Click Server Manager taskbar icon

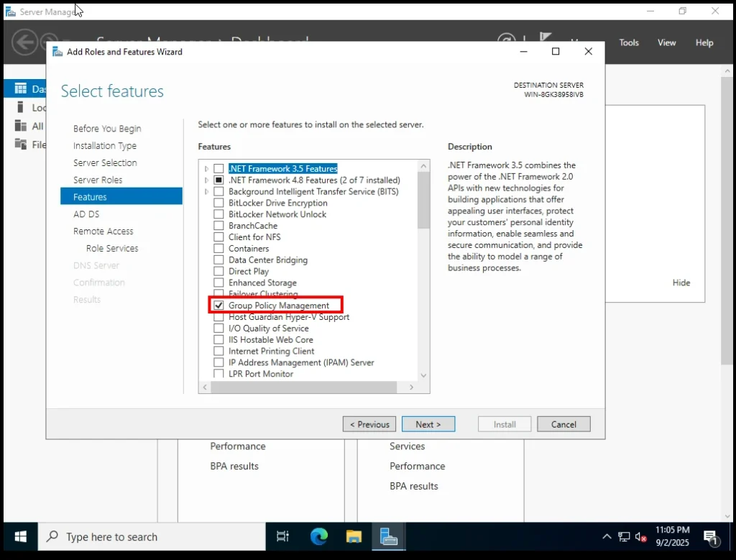(389, 536)
